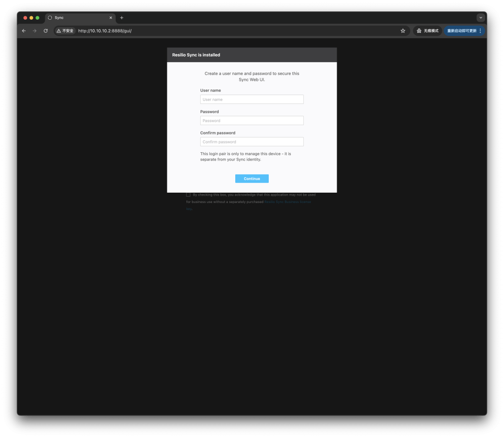Image resolution: width=504 pixels, height=438 pixels.
Task: Click the 'This login pair is only' note
Action: (x=246, y=157)
